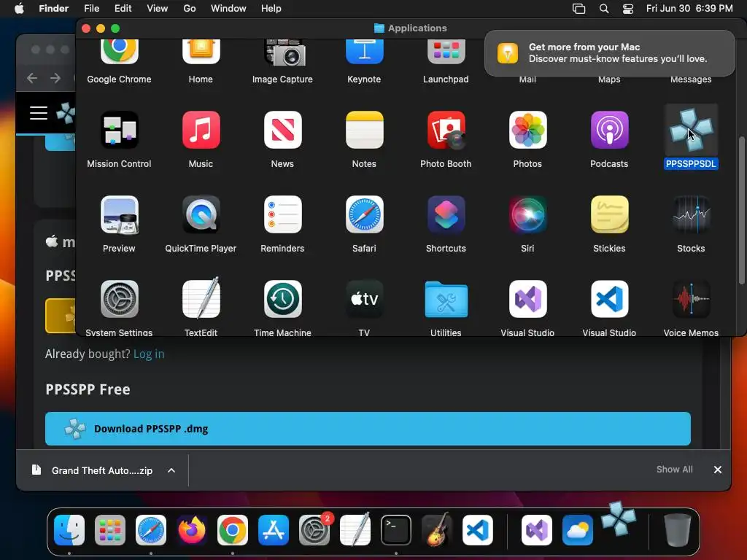
Task: Open the Time Machine app icon
Action: 282,299
